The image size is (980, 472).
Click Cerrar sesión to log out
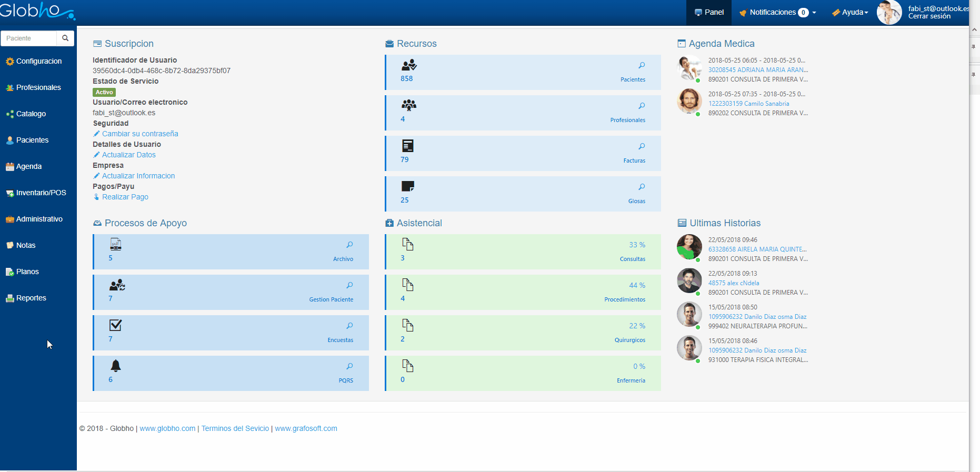point(929,16)
